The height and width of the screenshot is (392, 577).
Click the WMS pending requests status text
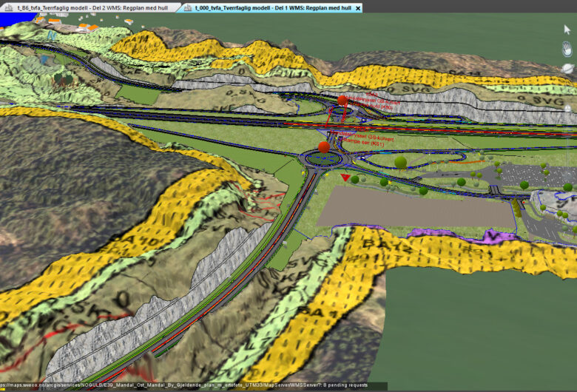tap(184, 385)
